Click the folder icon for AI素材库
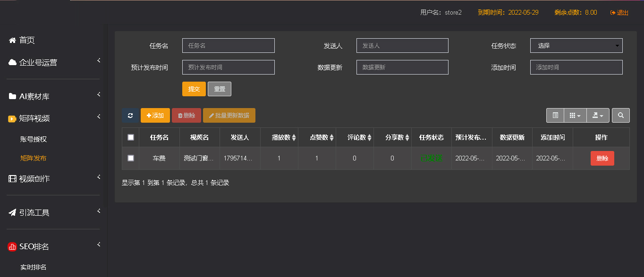644x277 pixels. (x=12, y=96)
